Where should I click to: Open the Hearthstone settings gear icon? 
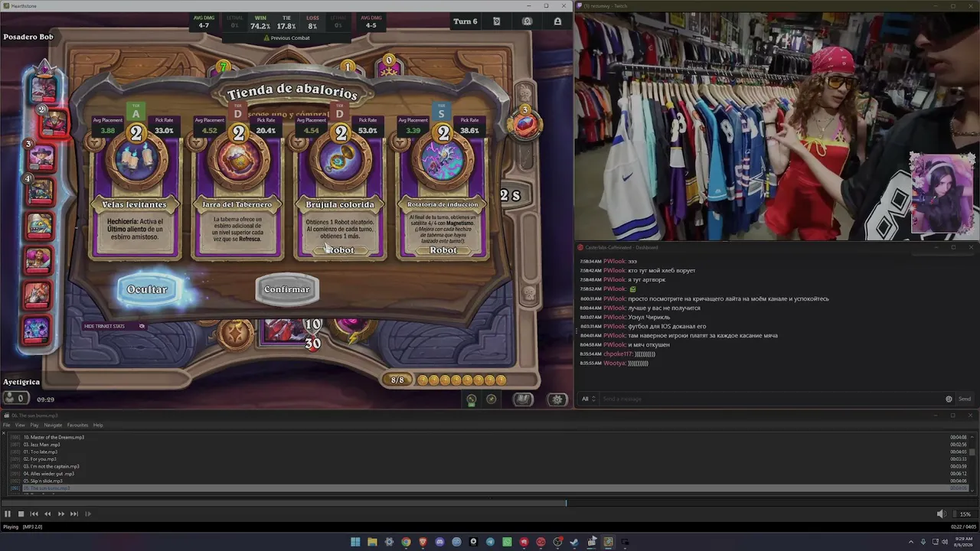coord(557,399)
